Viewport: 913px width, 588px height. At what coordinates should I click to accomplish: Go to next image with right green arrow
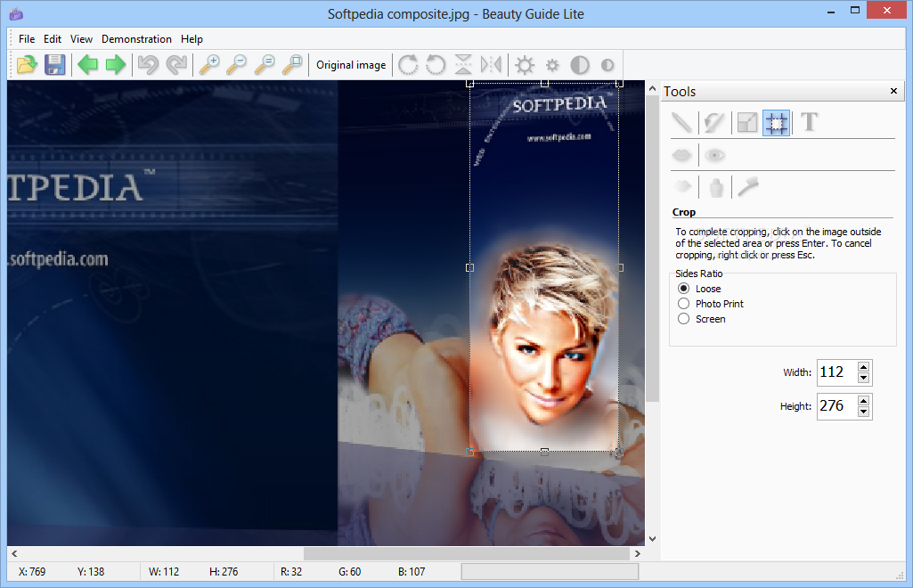(116, 65)
